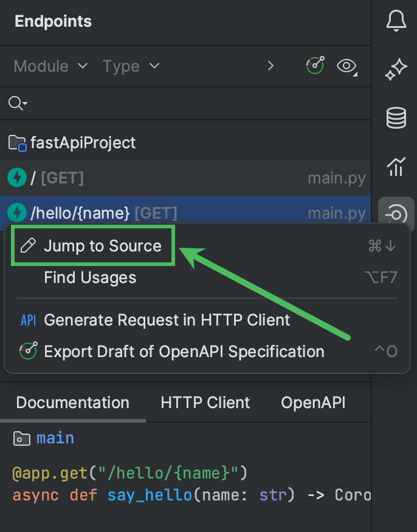Click the API icon next to Generate Request
Image resolution: width=417 pixels, height=532 pixels.
(27, 320)
